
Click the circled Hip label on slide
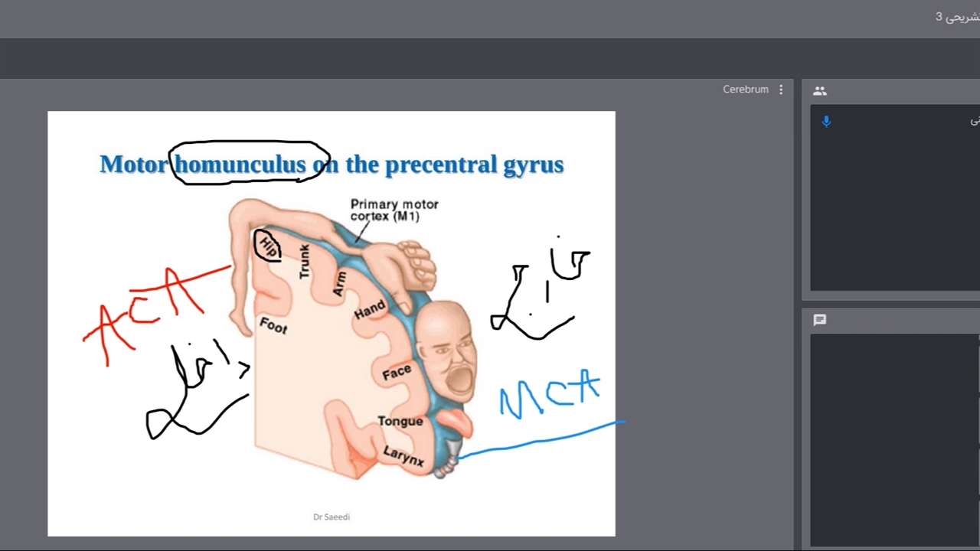click(x=267, y=246)
